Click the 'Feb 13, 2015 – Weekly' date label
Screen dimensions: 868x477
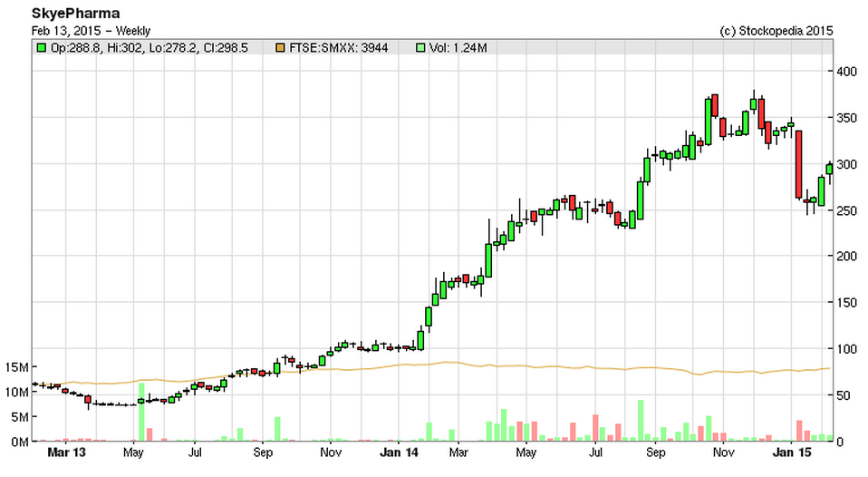pyautogui.click(x=91, y=31)
